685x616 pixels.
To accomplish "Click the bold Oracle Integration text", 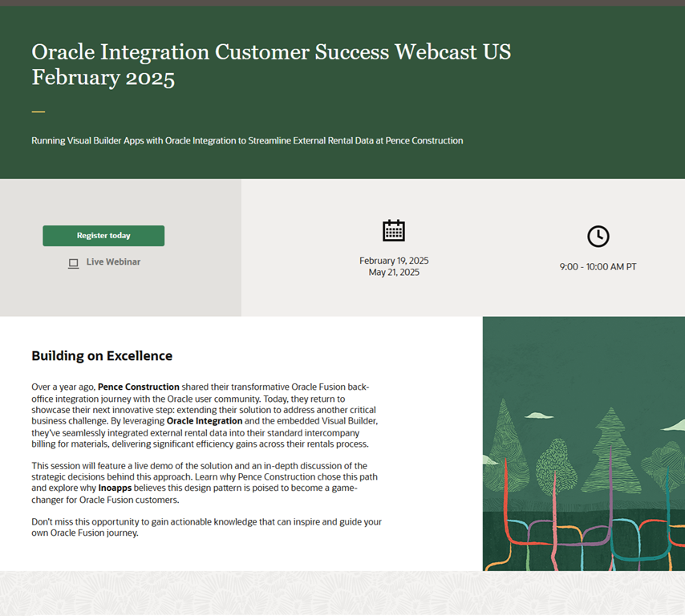I will coord(205,420).
